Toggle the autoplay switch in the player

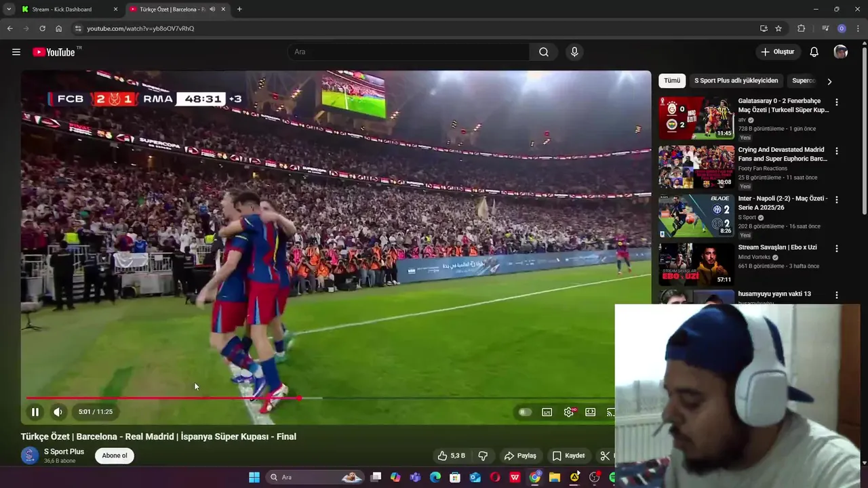tap(525, 412)
